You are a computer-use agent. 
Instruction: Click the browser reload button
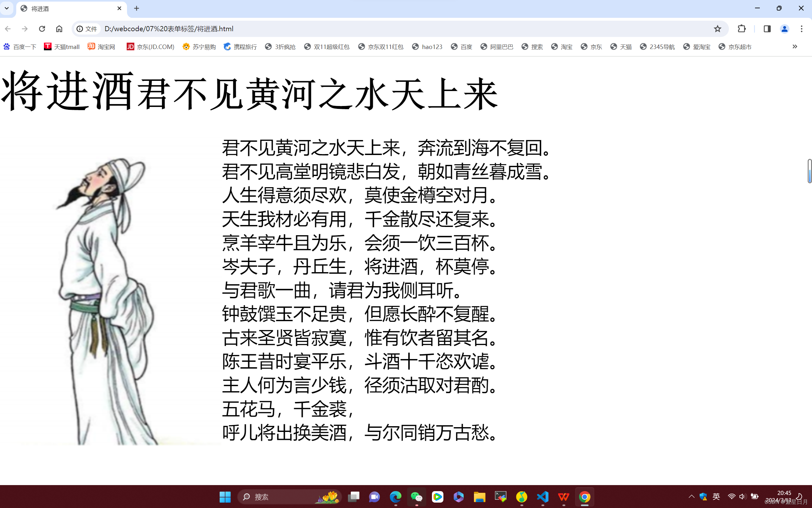[x=42, y=29]
